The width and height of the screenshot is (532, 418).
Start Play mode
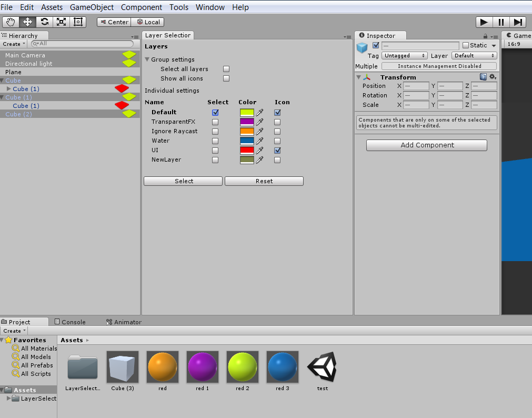[x=484, y=22]
